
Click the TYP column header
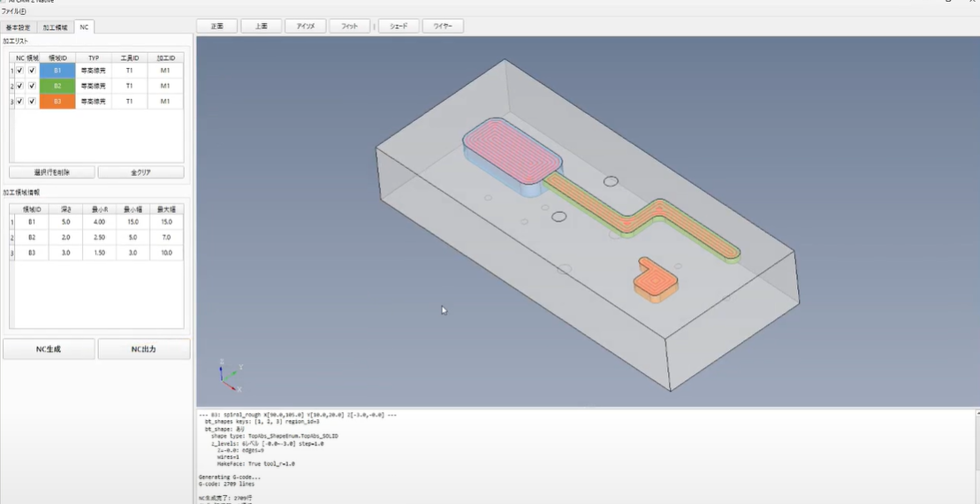pos(94,58)
